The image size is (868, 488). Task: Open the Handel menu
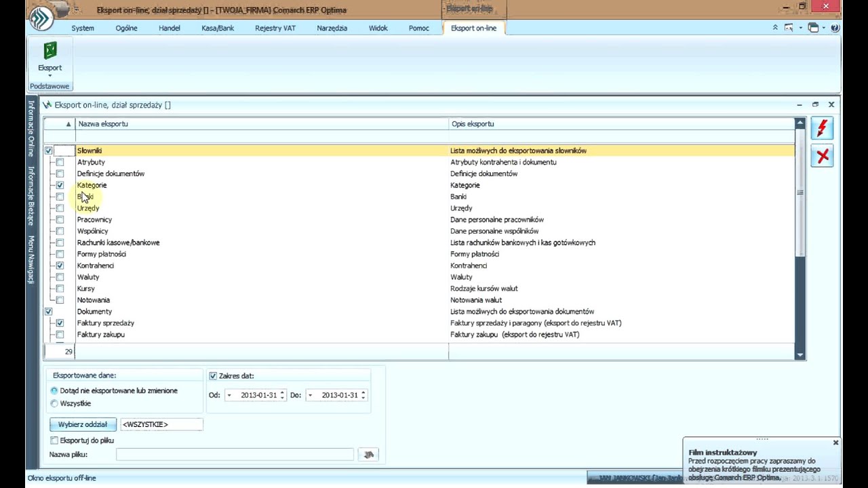[170, 28]
